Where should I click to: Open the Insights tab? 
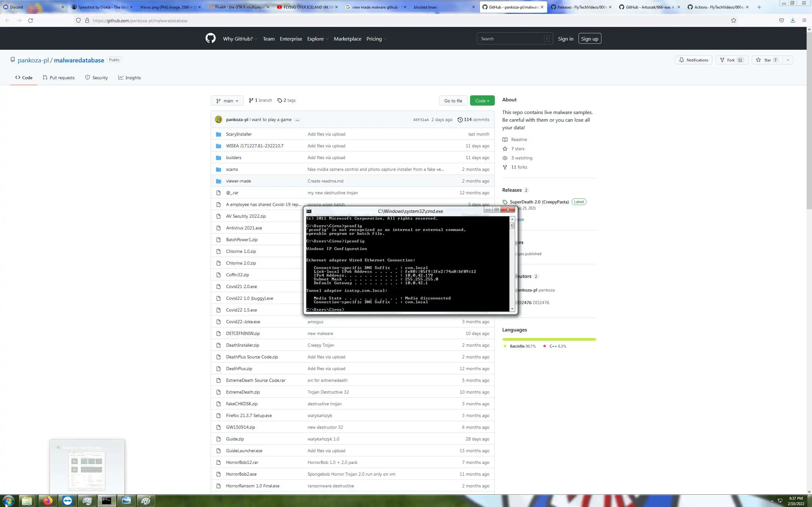pos(129,78)
